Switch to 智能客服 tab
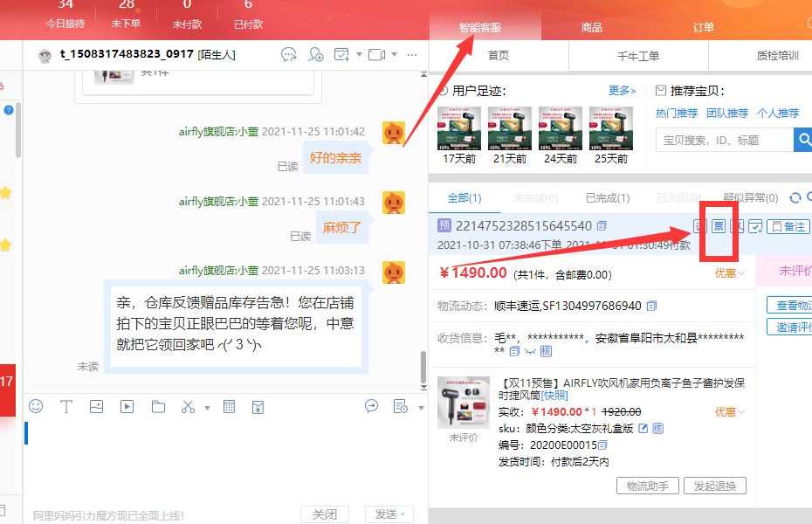 coord(480,27)
